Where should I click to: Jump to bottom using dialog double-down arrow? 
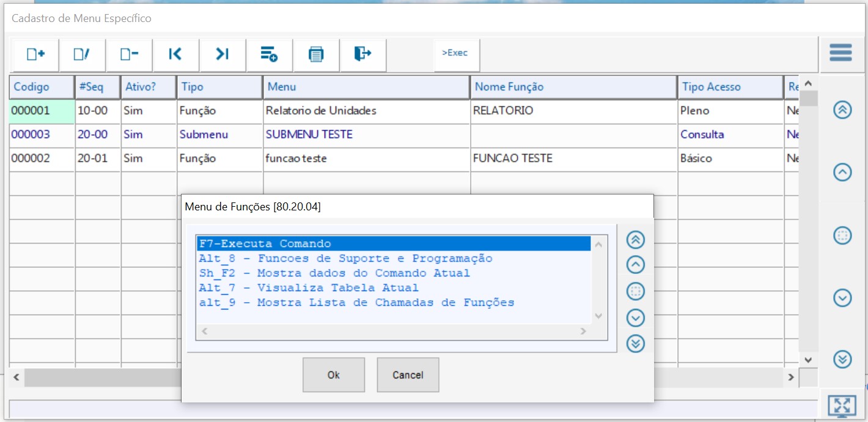tap(636, 344)
